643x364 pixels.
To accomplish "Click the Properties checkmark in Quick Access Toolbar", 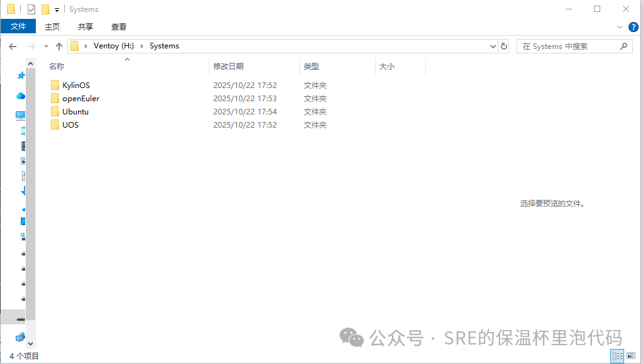I will [x=31, y=9].
